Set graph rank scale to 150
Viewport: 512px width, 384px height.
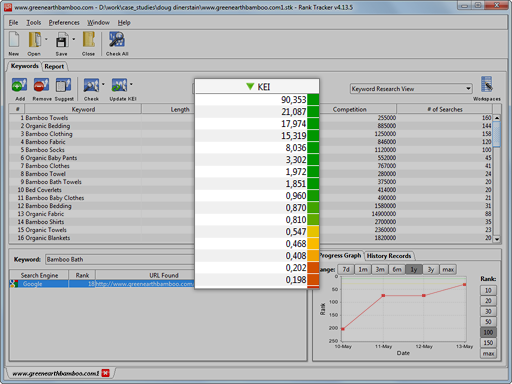[488, 343]
